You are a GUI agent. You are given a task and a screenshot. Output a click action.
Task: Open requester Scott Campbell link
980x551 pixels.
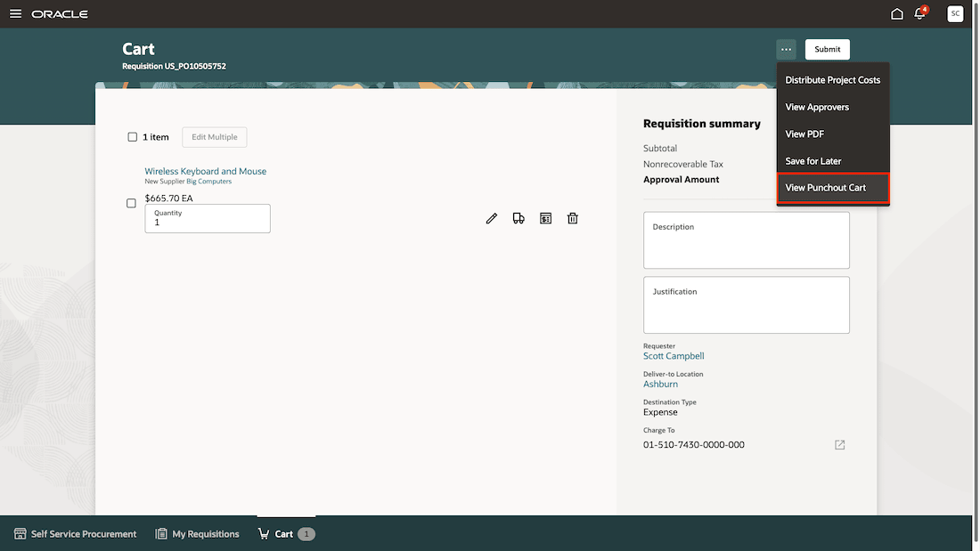674,356
